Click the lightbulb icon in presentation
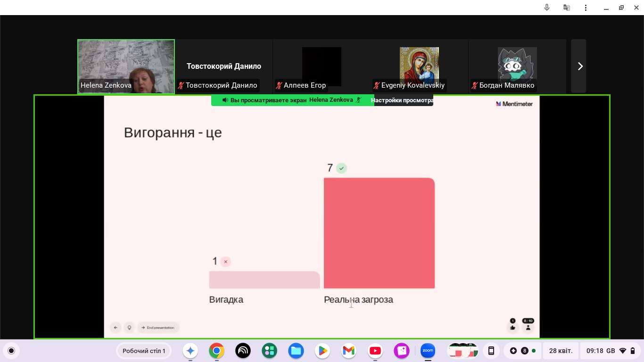Image resolution: width=644 pixels, height=362 pixels. (129, 328)
